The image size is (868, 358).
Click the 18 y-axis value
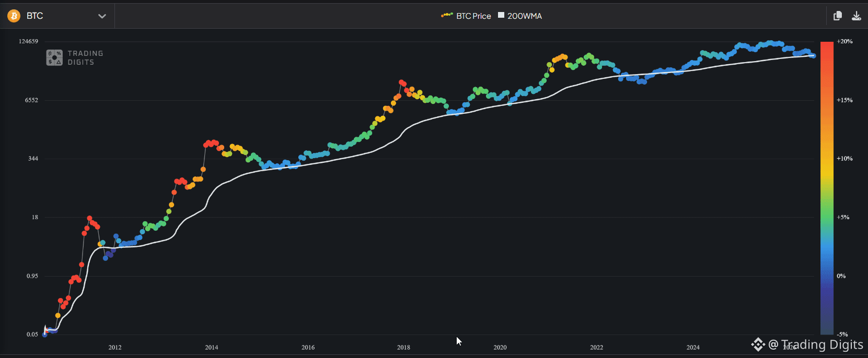[x=35, y=217]
